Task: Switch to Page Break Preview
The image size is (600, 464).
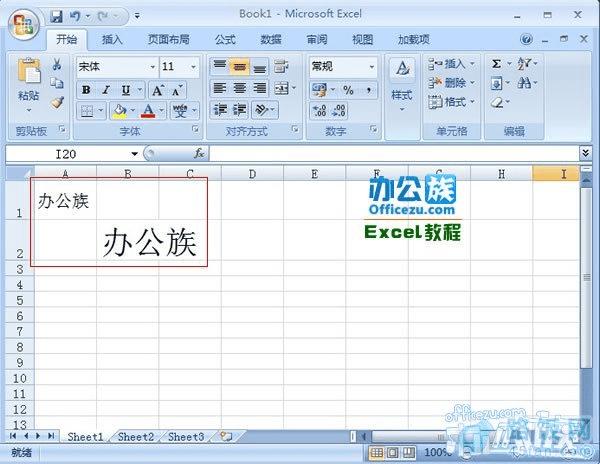Action: pyautogui.click(x=409, y=453)
